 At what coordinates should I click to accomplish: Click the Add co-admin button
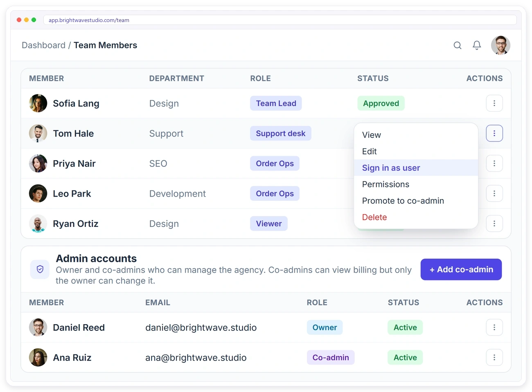[x=461, y=269]
